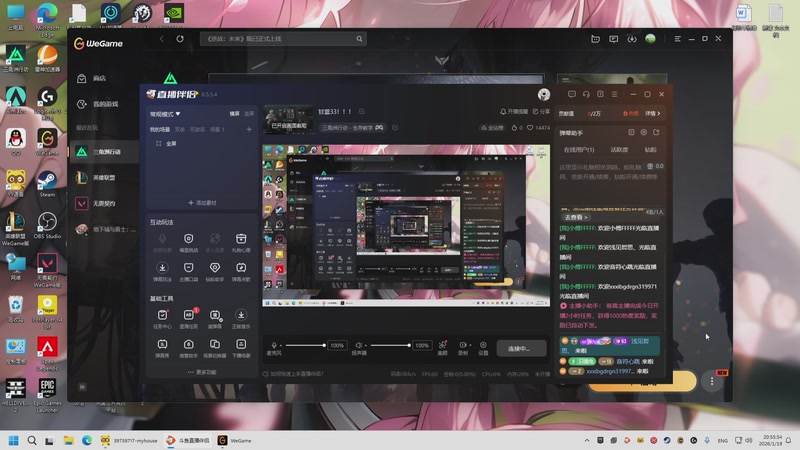Open the 如何快速上手直播伴侣 help link

click(293, 374)
